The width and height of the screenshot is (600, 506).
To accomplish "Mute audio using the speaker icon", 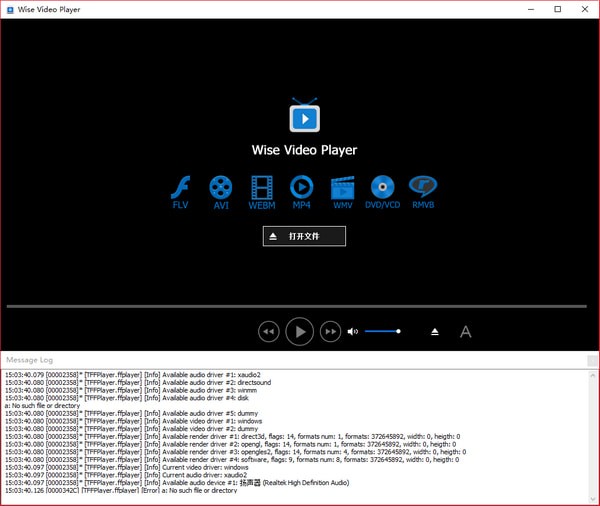I will (x=352, y=331).
